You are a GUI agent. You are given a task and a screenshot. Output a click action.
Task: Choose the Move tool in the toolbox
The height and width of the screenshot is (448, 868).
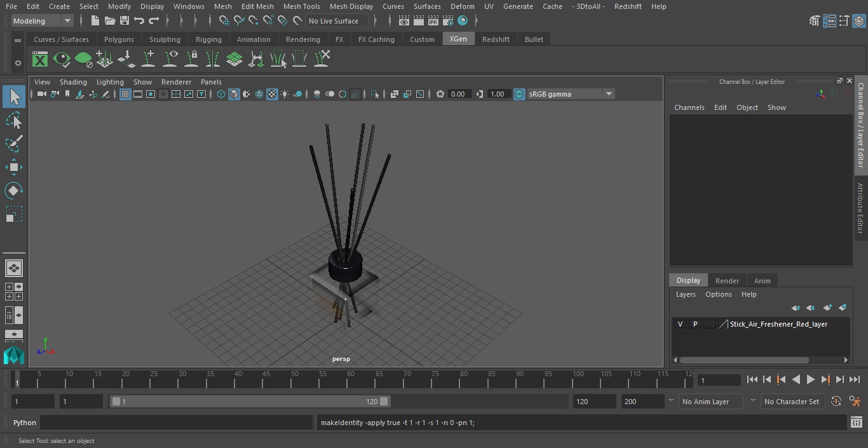click(x=13, y=167)
